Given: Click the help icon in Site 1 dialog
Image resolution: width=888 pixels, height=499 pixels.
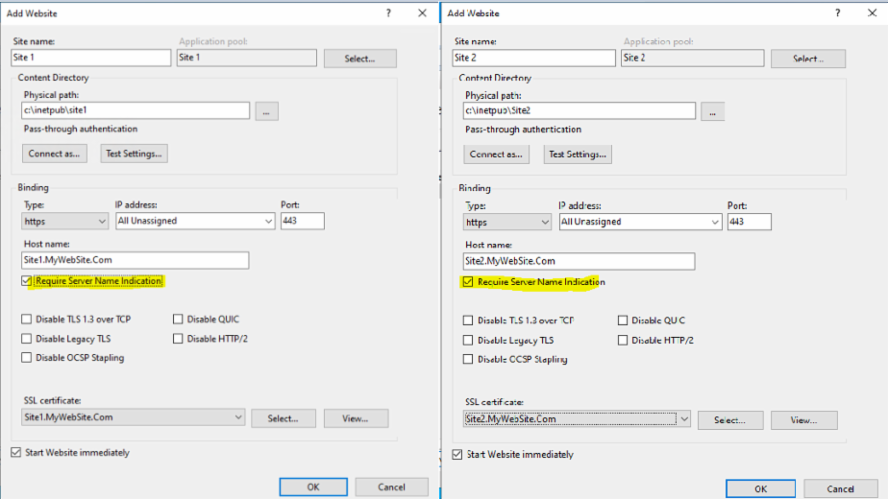Looking at the screenshot, I should [x=388, y=13].
